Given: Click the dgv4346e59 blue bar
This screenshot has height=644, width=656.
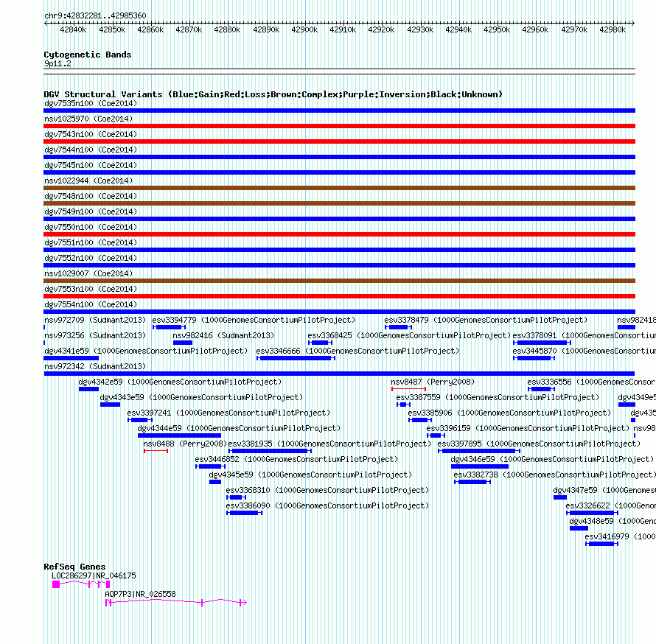Looking at the screenshot, I should click(x=479, y=466).
